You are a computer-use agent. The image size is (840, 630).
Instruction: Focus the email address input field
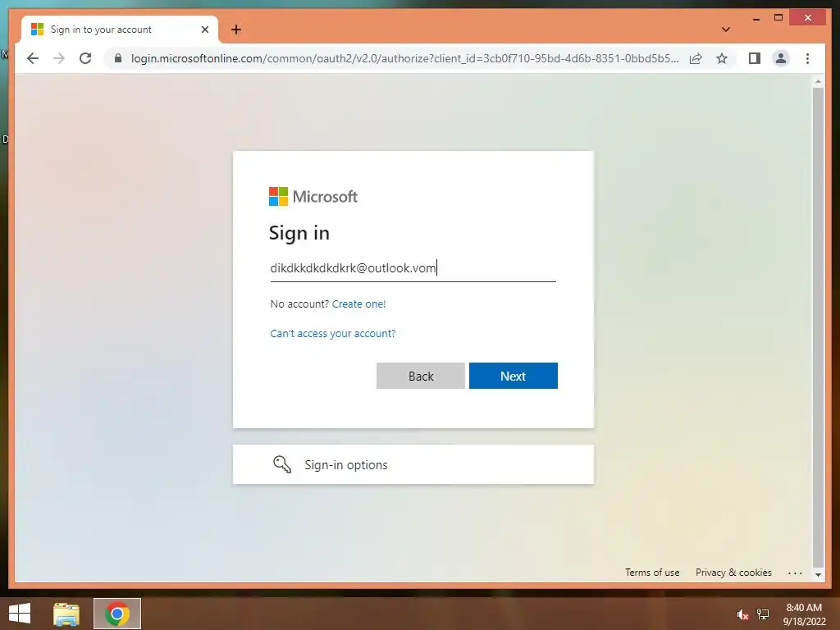pyautogui.click(x=413, y=268)
